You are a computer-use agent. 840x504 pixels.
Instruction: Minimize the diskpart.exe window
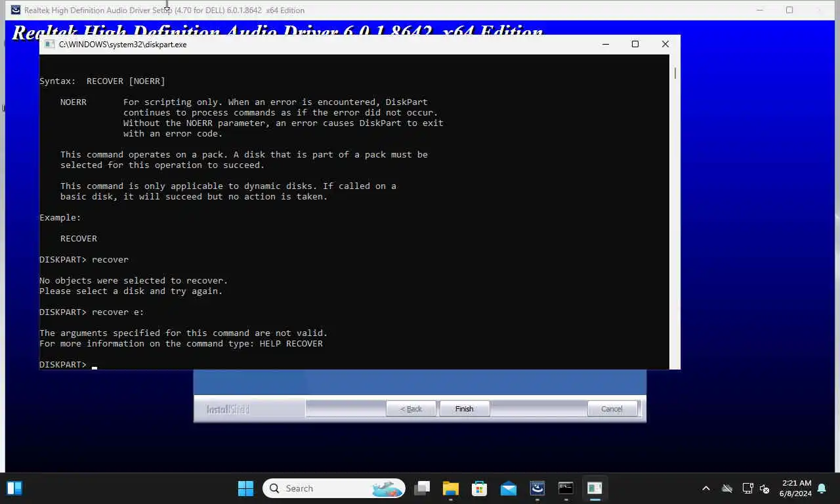click(x=606, y=44)
